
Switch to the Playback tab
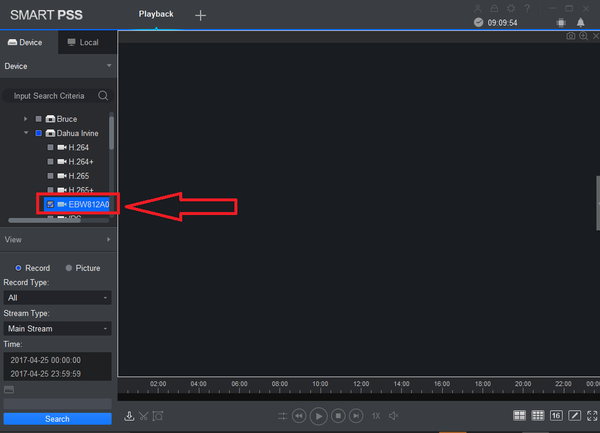[156, 14]
